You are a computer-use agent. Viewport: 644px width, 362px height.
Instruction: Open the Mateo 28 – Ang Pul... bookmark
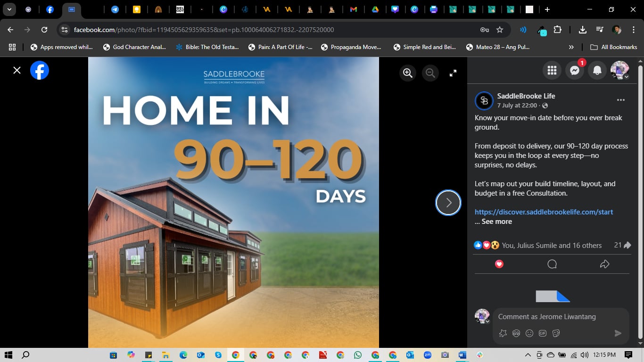click(497, 47)
